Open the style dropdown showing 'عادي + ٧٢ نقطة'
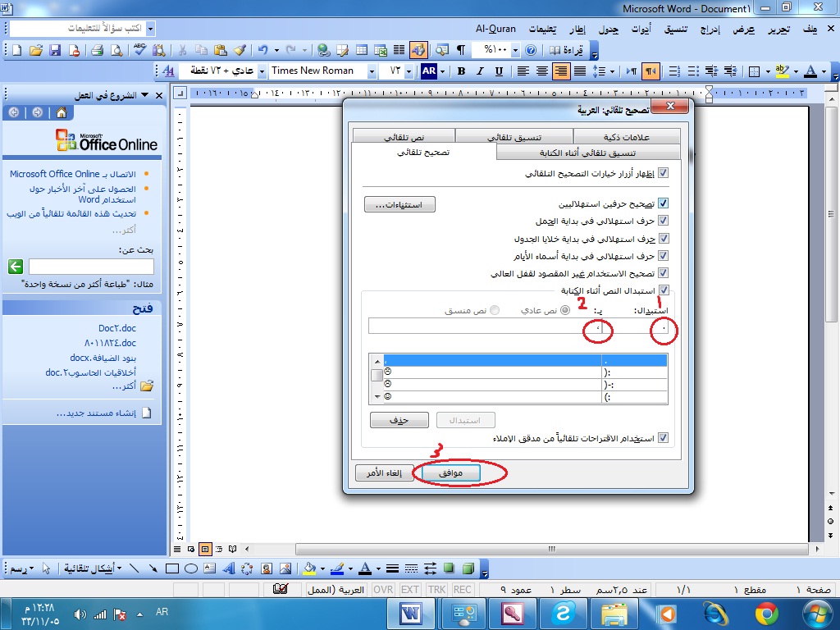Viewport: 840px width, 630px height. point(262,71)
